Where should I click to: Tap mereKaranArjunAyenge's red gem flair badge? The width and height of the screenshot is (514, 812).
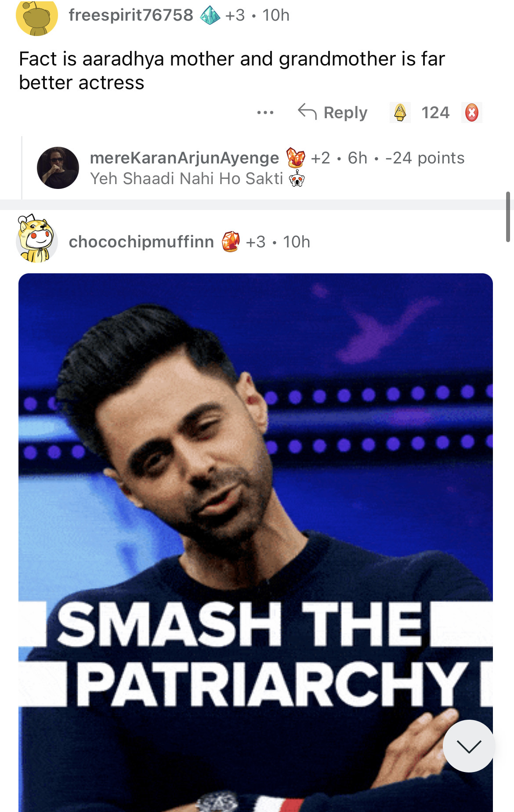(296, 158)
